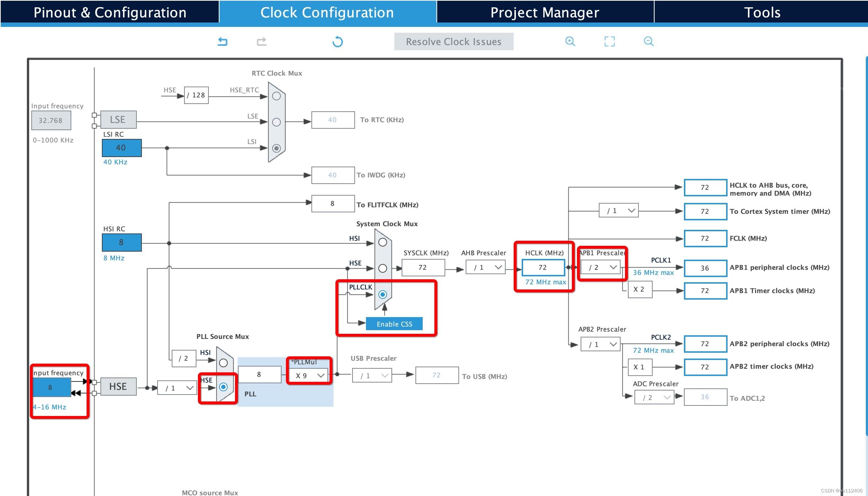Click the undo arrow icon
The image size is (868, 496).
(222, 41)
